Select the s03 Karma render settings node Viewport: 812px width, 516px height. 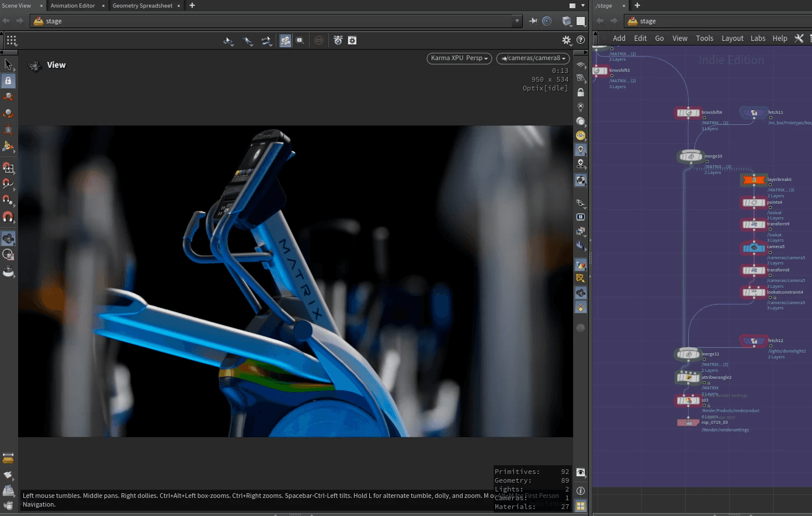(x=688, y=400)
